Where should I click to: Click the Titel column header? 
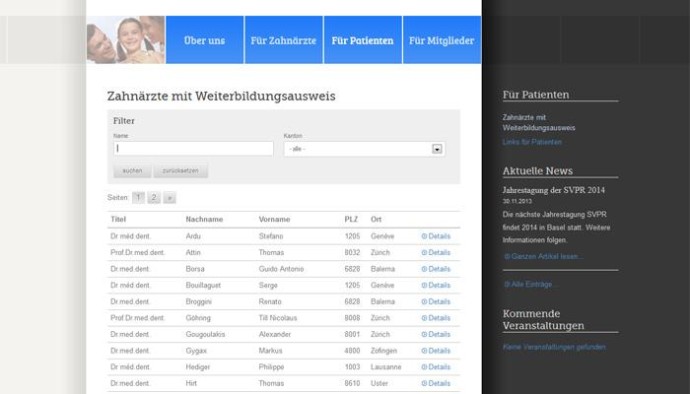[118, 219]
